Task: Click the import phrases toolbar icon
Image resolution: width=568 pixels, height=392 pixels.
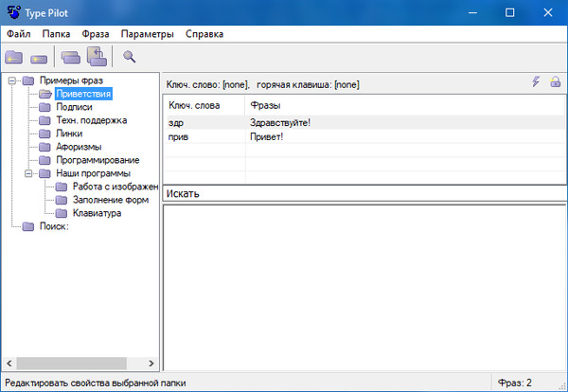Action: coord(97,57)
